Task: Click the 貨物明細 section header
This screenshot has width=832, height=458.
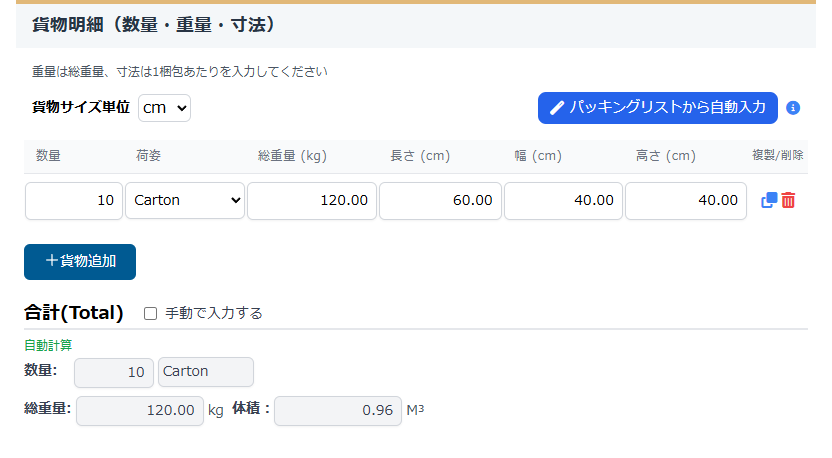Action: coord(154,24)
